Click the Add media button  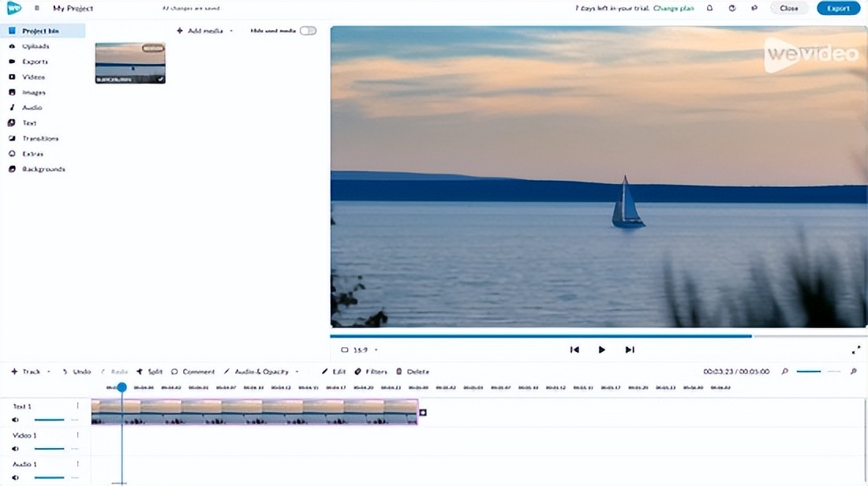tap(200, 31)
